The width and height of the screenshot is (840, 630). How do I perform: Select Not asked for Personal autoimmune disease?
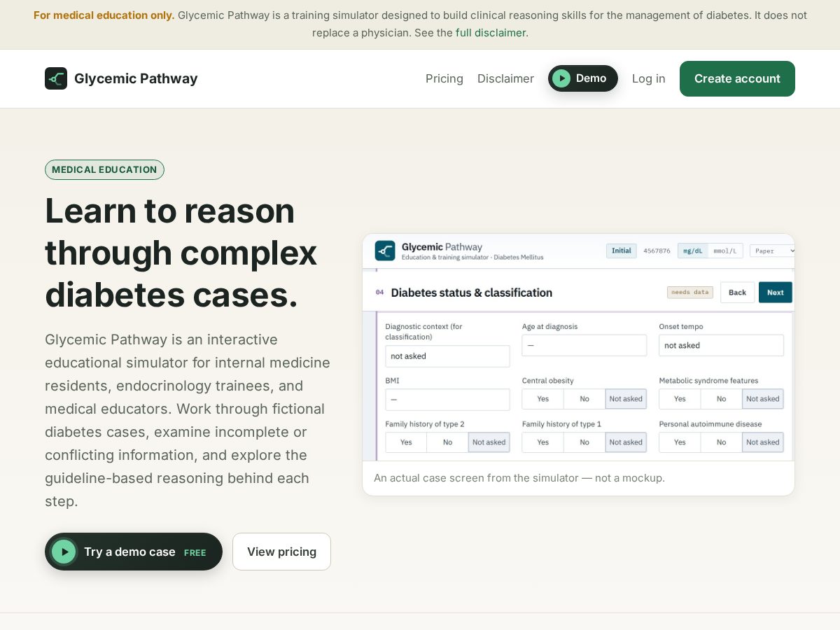click(x=762, y=442)
